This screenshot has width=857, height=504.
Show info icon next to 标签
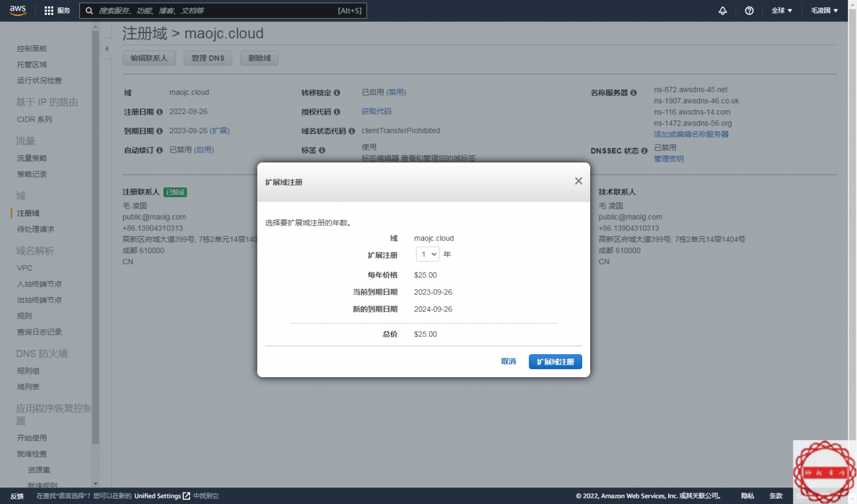(x=322, y=150)
